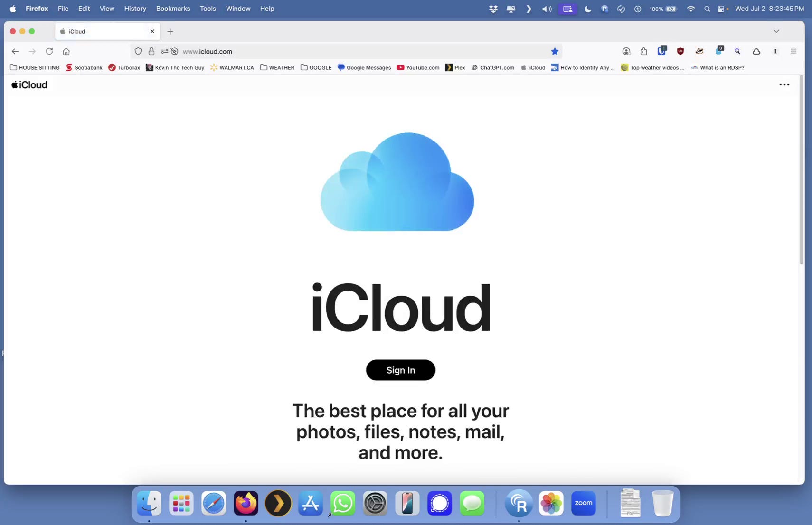Open iCloud bookmark in bookmarks toolbar
812x525 pixels.
point(533,67)
